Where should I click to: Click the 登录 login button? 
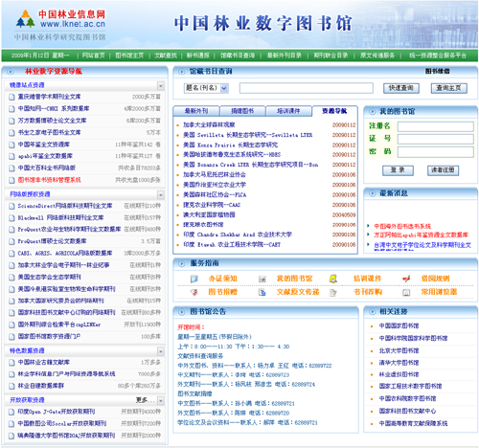398,170
